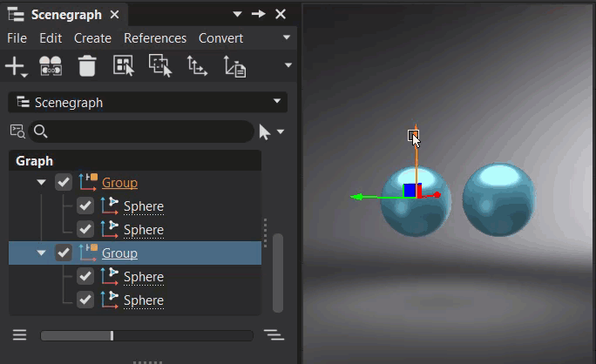Click the tree vertical scrollbar
596x364 pixels.
[278, 273]
